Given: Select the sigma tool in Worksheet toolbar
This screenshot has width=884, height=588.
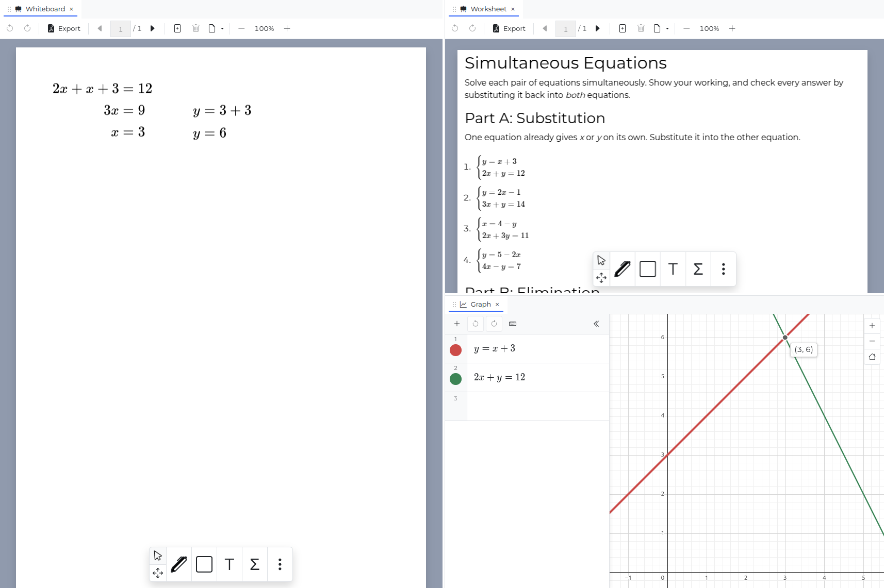Looking at the screenshot, I should (698, 269).
